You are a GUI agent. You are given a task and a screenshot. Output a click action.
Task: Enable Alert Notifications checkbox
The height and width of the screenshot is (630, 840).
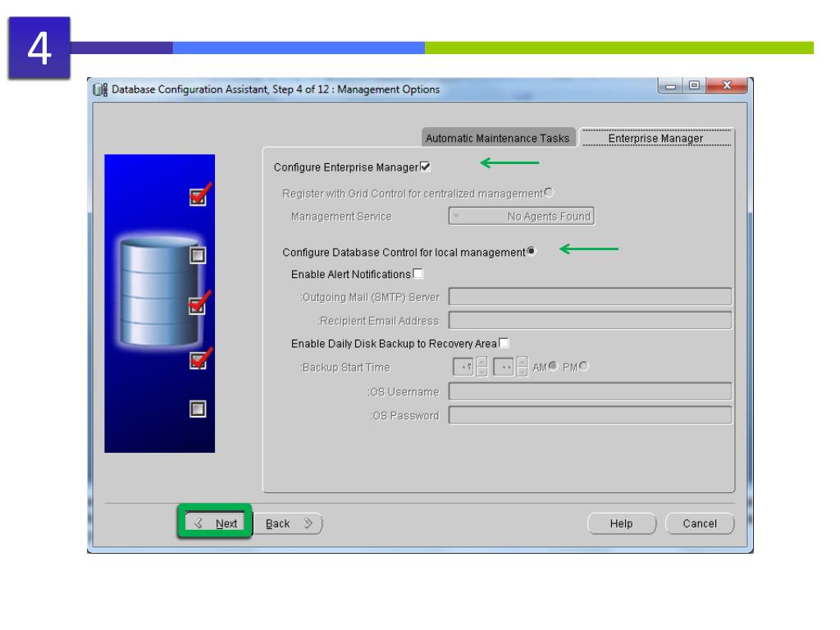(x=418, y=274)
